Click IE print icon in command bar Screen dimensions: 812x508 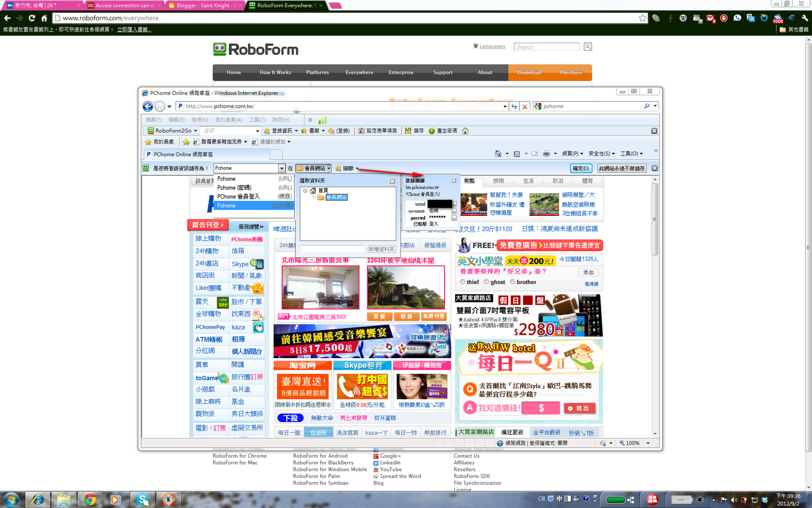pyautogui.click(x=546, y=153)
